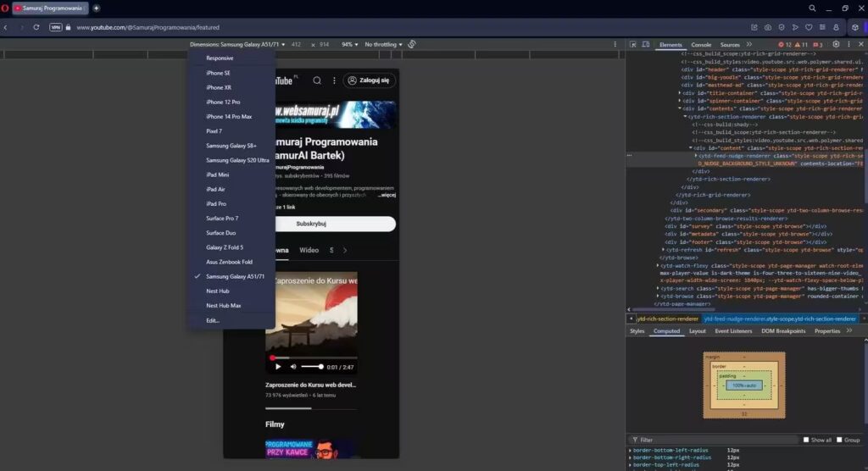
Task: Open the extensions cube icon
Action: tap(855, 27)
